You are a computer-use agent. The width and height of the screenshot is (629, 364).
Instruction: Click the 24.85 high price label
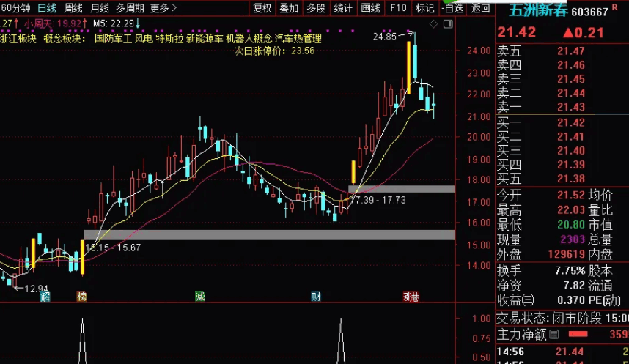384,37
